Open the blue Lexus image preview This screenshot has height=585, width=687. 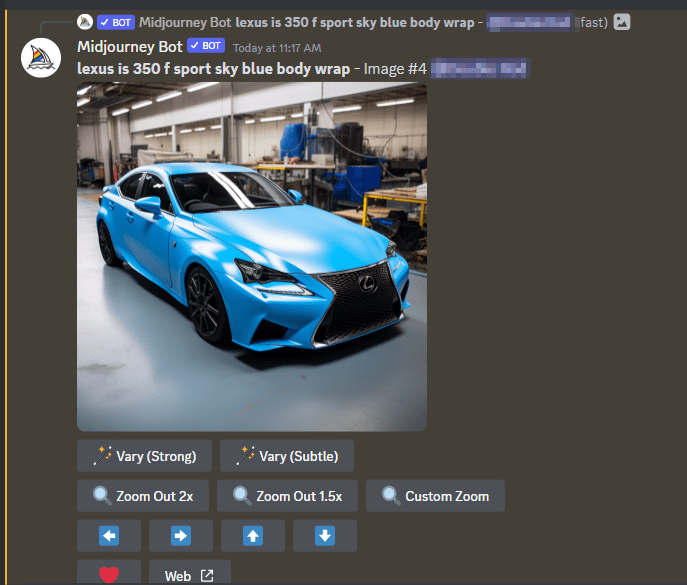click(252, 257)
